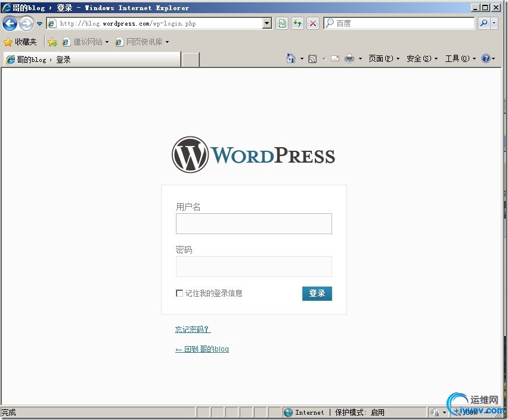Viewport: 508px width, 420px height.
Task: Click the Read Mail envelope icon
Action: 335,58
